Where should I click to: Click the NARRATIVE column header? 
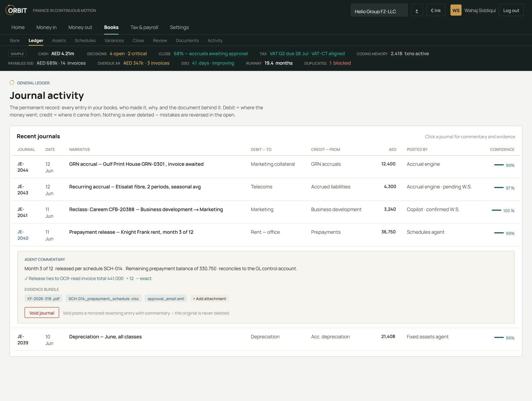(x=79, y=150)
